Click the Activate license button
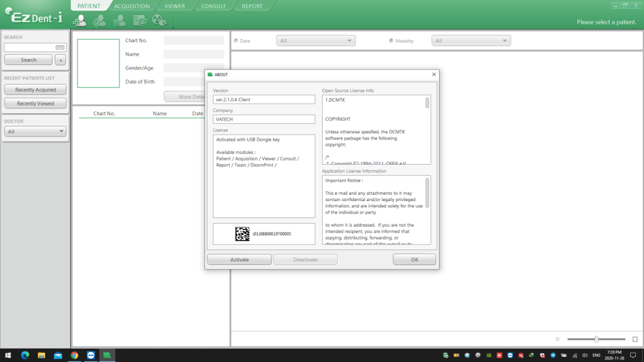The image size is (644, 362). click(x=239, y=260)
